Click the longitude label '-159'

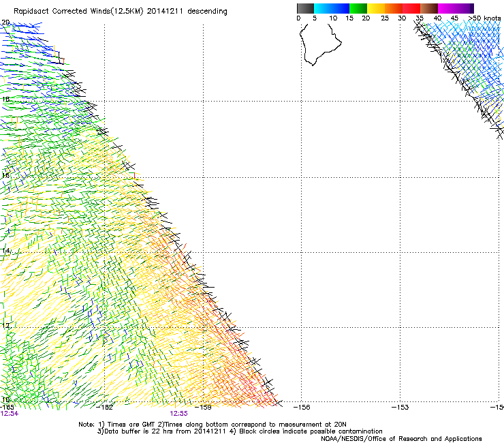(x=203, y=408)
